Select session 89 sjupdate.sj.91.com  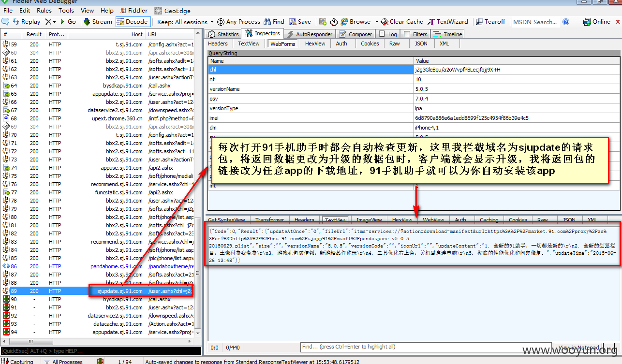click(x=98, y=291)
